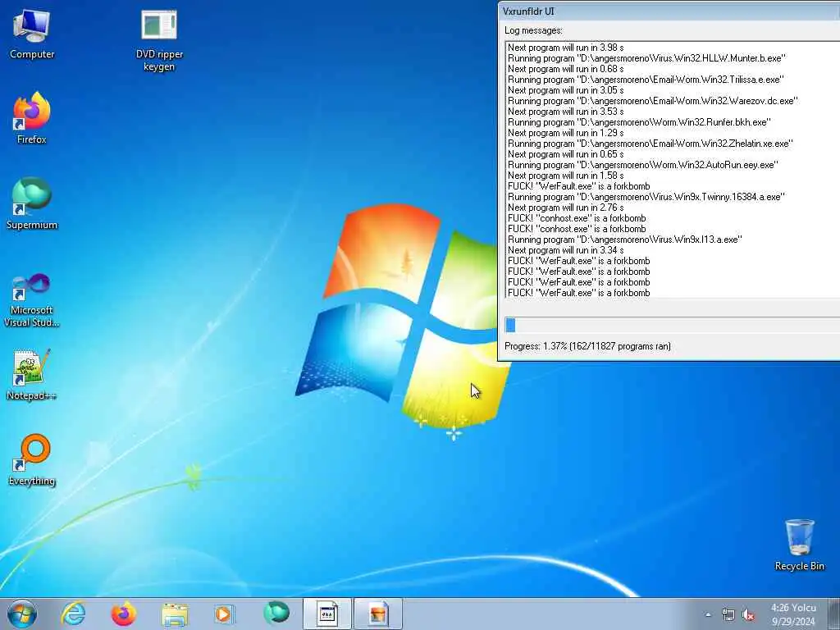Open the clock showing 4:26 Yolcu
The width and height of the screenshot is (840, 630).
(793, 614)
